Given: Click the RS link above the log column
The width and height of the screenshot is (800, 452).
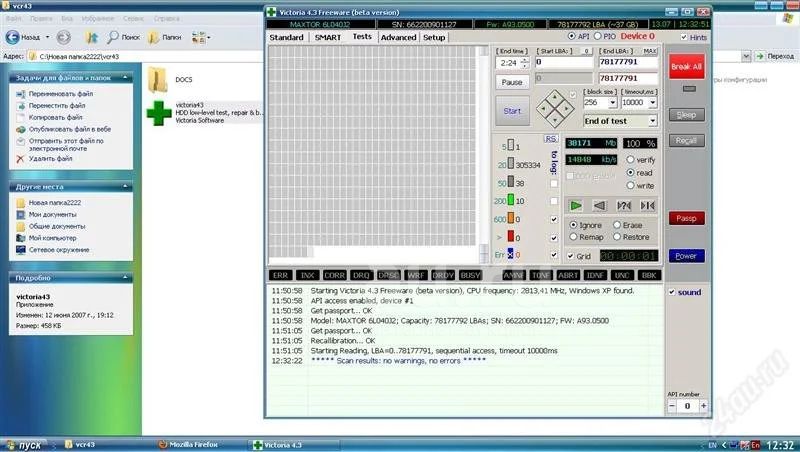Looking at the screenshot, I should [x=551, y=139].
